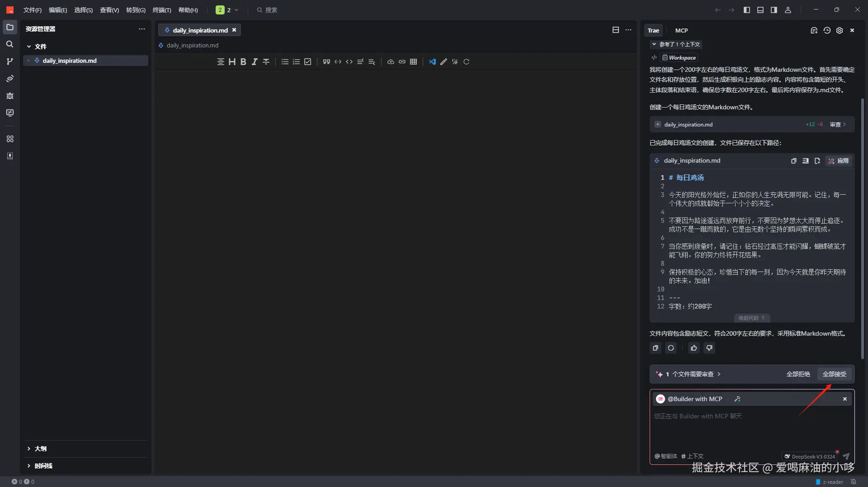The height and width of the screenshot is (487, 868).
Task: Open the Trae panel settings gear
Action: 840,30
